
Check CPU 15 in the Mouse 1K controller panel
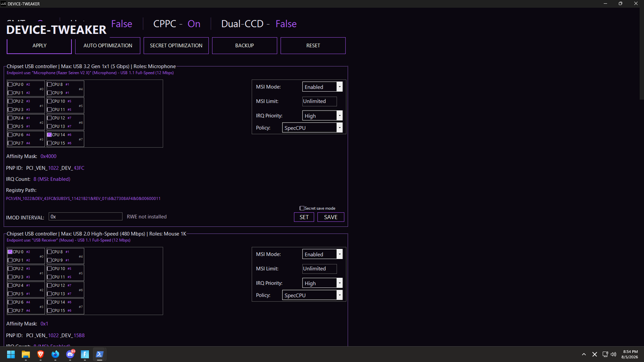click(x=49, y=311)
